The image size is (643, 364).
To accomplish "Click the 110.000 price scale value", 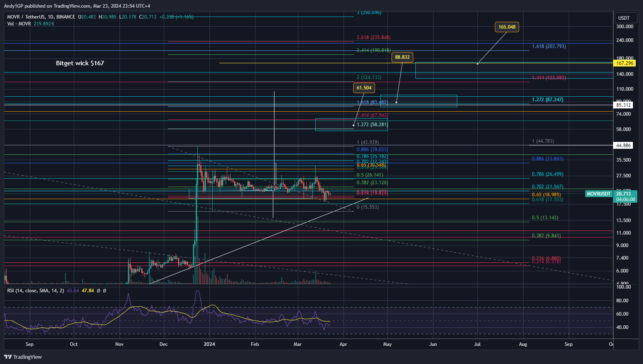I will [625, 89].
